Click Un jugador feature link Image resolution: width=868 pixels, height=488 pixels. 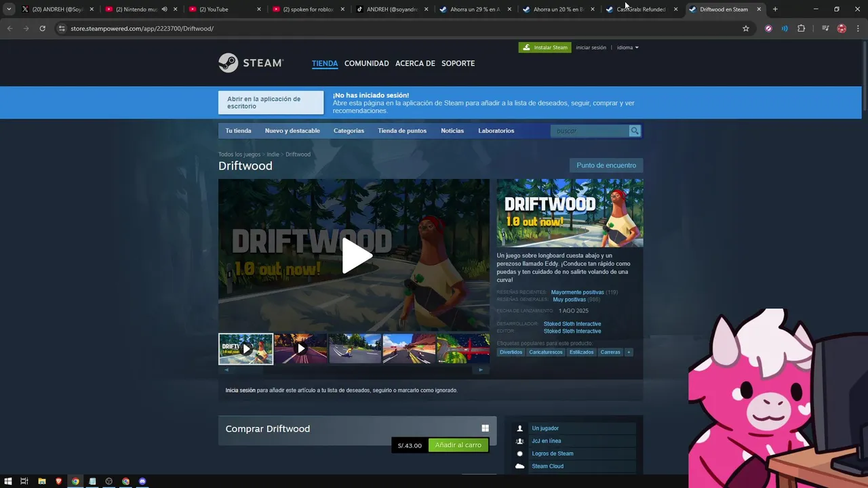tap(545, 428)
